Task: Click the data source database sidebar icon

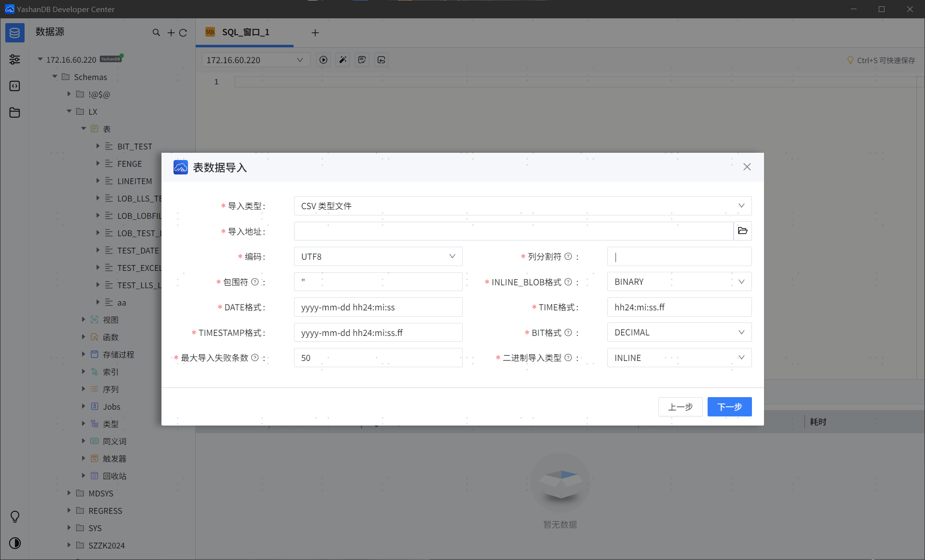Action: point(14,33)
